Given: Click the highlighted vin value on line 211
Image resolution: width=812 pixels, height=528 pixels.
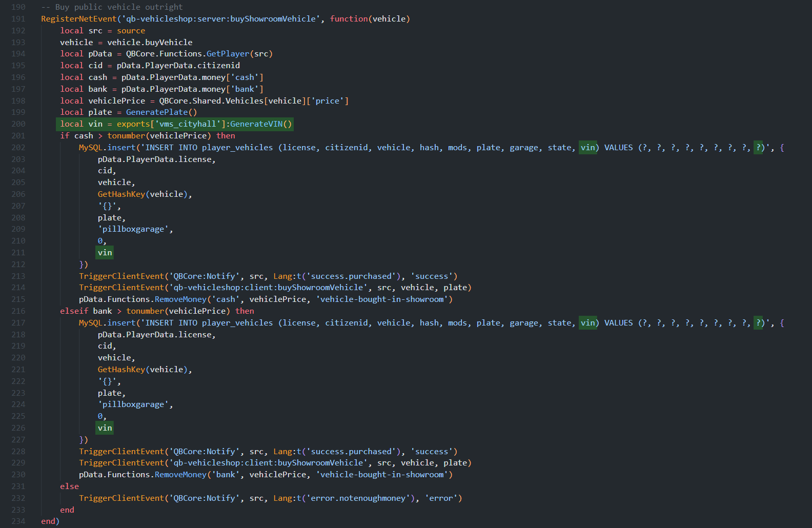Looking at the screenshot, I should pyautogui.click(x=105, y=253).
